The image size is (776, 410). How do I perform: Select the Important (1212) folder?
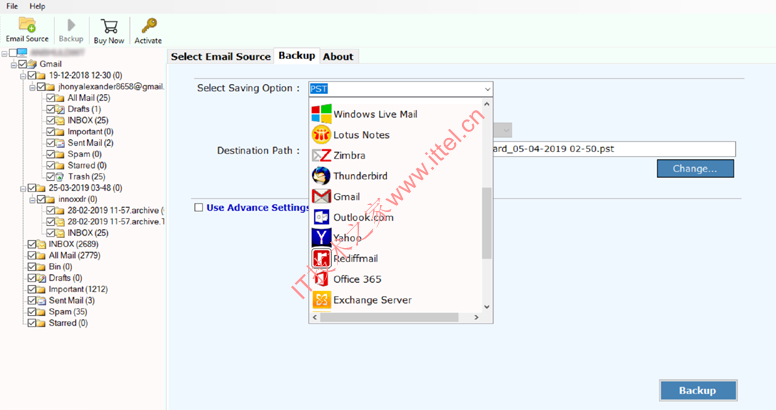pos(78,289)
